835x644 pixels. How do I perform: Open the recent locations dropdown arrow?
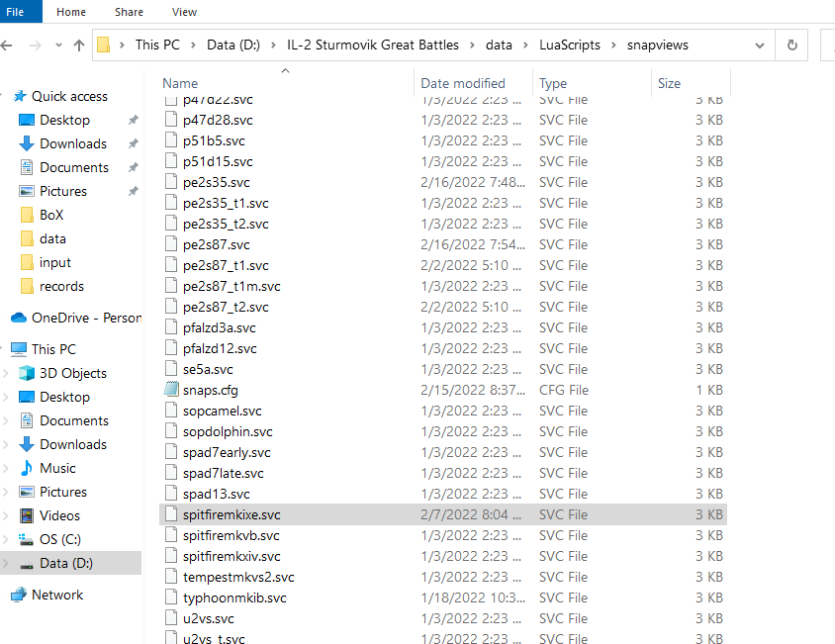click(x=58, y=46)
